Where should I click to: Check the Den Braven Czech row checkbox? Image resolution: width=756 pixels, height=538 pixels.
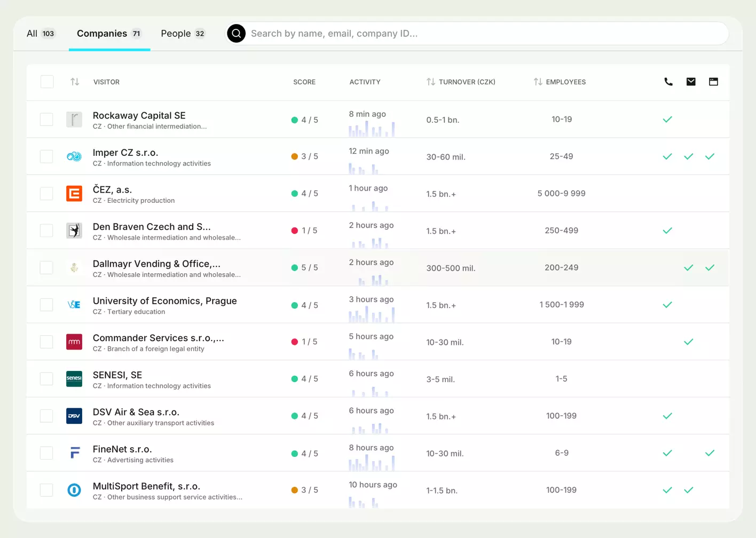(46, 231)
